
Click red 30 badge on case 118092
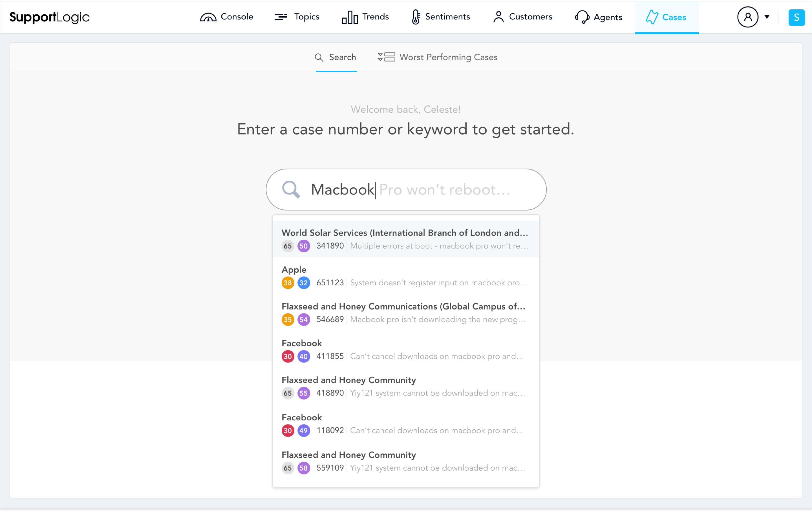pos(288,430)
